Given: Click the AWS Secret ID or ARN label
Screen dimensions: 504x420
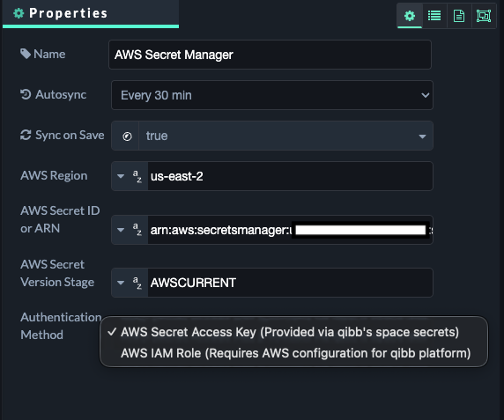Looking at the screenshot, I should [60, 219].
